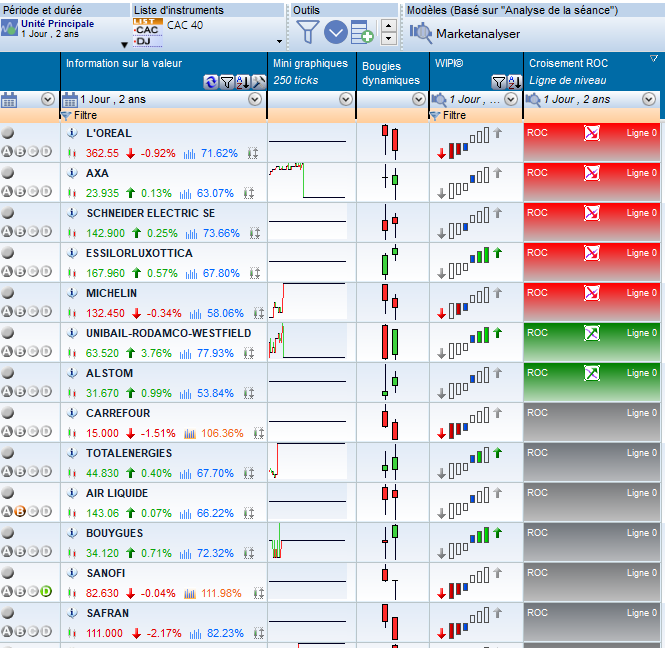Image resolution: width=665 pixels, height=648 pixels.
Task: Click the info icon next to AXA
Action: (x=73, y=173)
